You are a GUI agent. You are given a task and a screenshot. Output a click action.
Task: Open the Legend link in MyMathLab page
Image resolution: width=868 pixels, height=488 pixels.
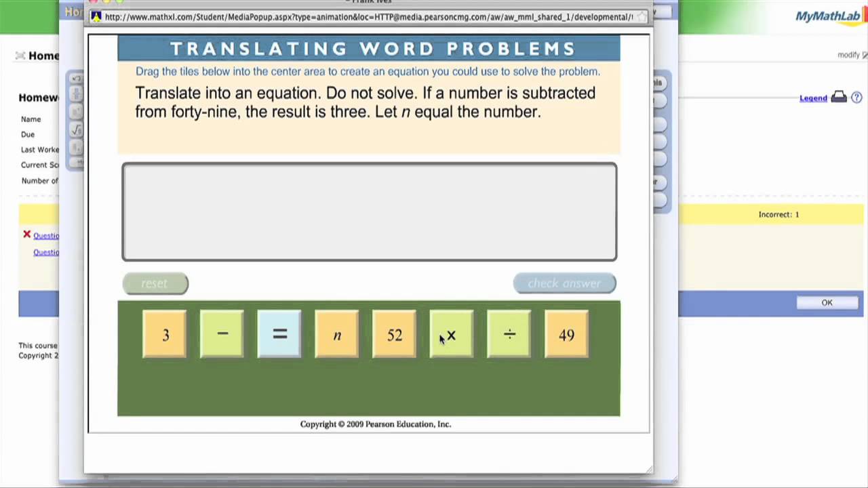coord(813,98)
